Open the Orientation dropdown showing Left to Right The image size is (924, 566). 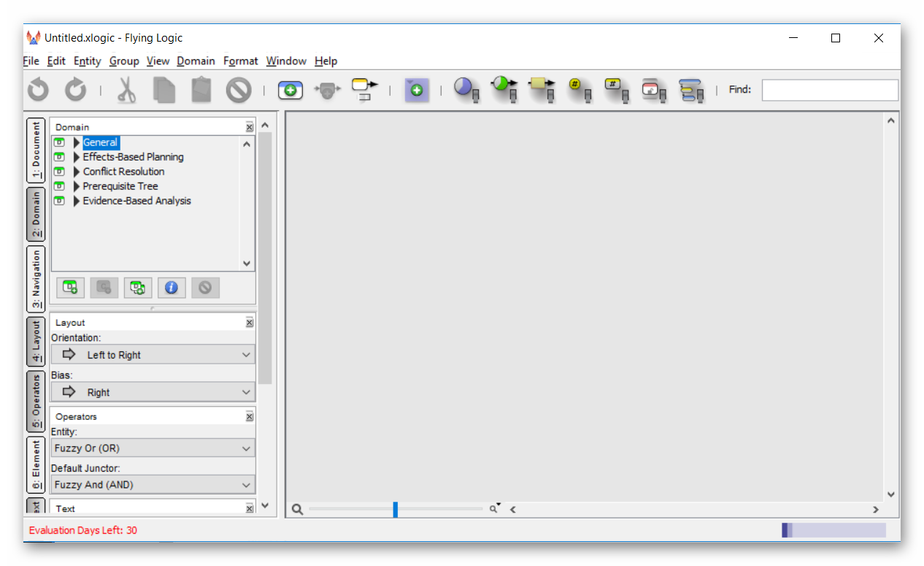click(153, 355)
